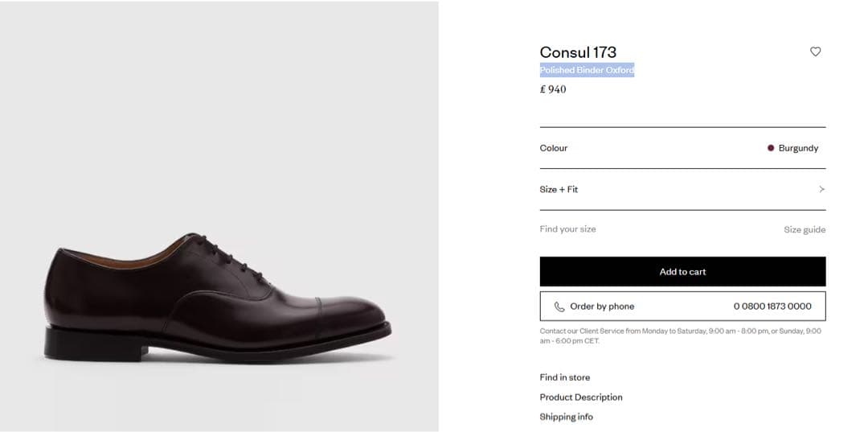This screenshot has height=432, width=868.
Task: Add the shoe to wishlist with heart icon
Action: coord(815,51)
